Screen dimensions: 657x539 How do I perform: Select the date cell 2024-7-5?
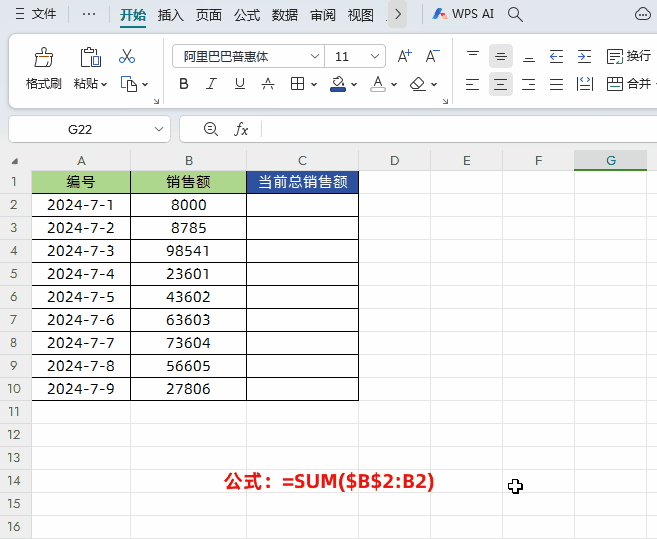pyautogui.click(x=81, y=297)
